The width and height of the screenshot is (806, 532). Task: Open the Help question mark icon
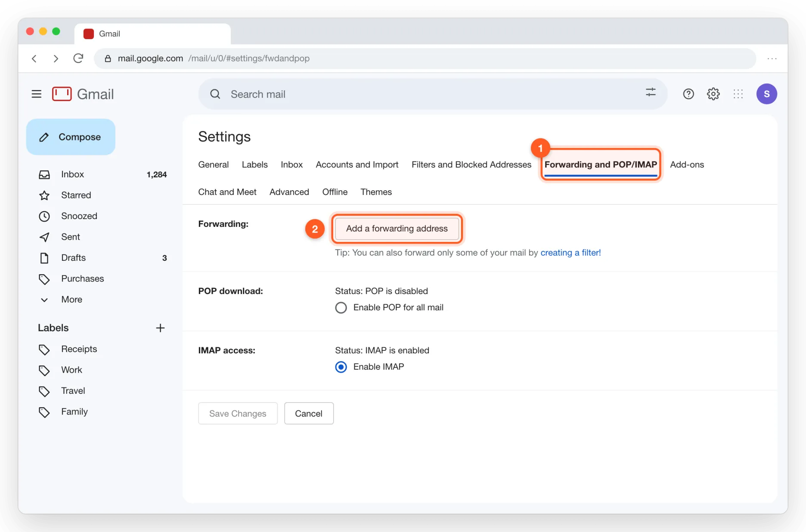tap(688, 94)
